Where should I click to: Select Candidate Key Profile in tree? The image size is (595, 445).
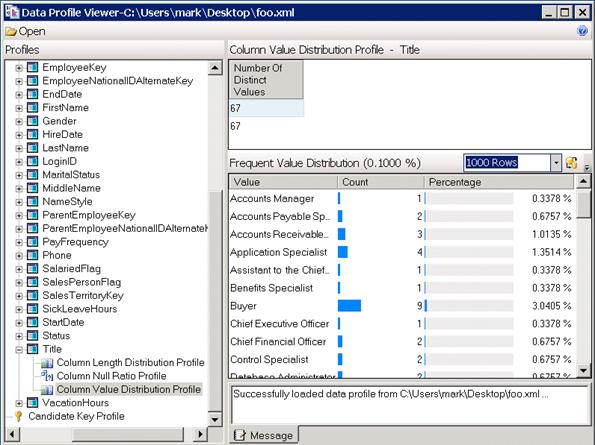click(x=76, y=417)
